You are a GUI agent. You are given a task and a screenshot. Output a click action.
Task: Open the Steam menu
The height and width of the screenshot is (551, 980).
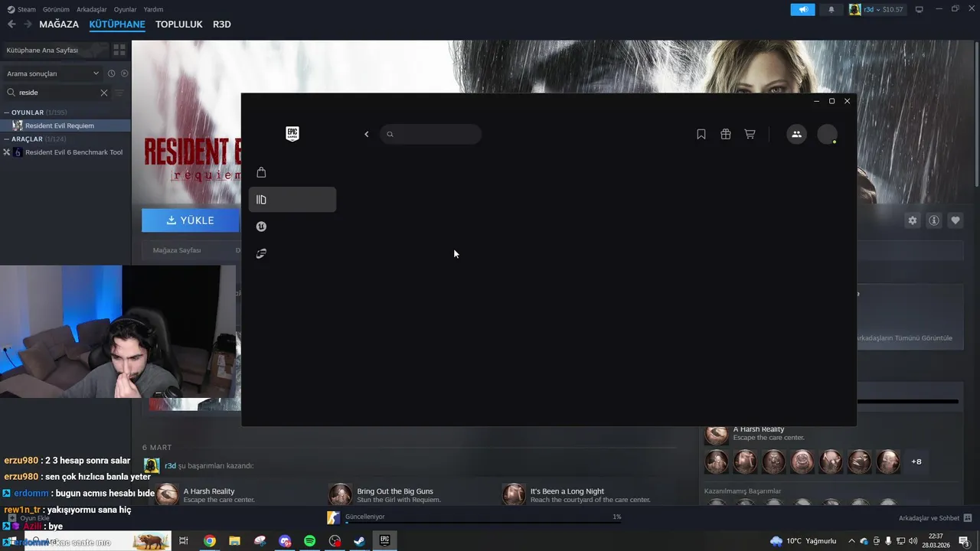[22, 9]
